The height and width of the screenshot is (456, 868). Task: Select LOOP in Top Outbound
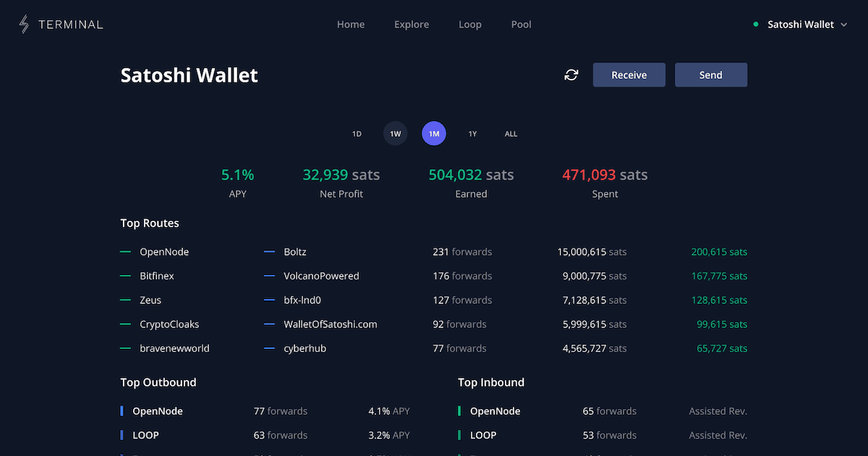point(145,435)
